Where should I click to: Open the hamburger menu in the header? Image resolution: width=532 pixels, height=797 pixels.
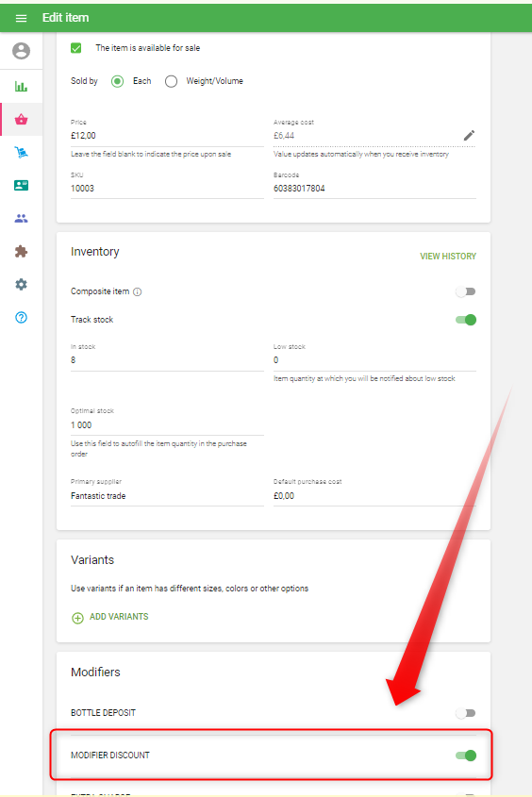tap(21, 18)
